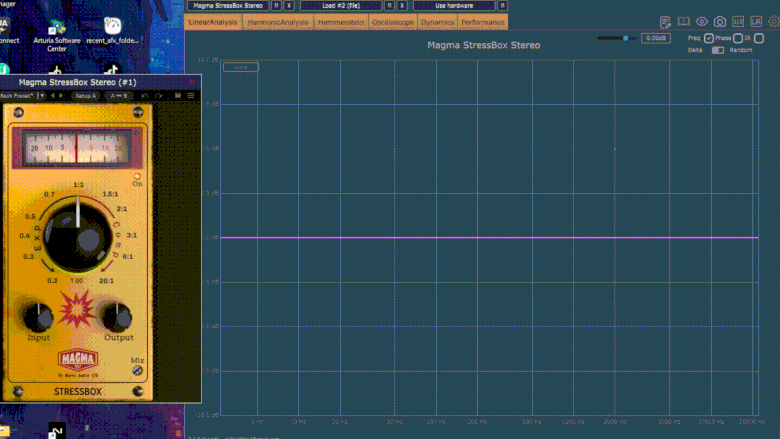Open the Magma StressBox Stereo plugin selector
The width and height of the screenshot is (780, 439).
229,5
